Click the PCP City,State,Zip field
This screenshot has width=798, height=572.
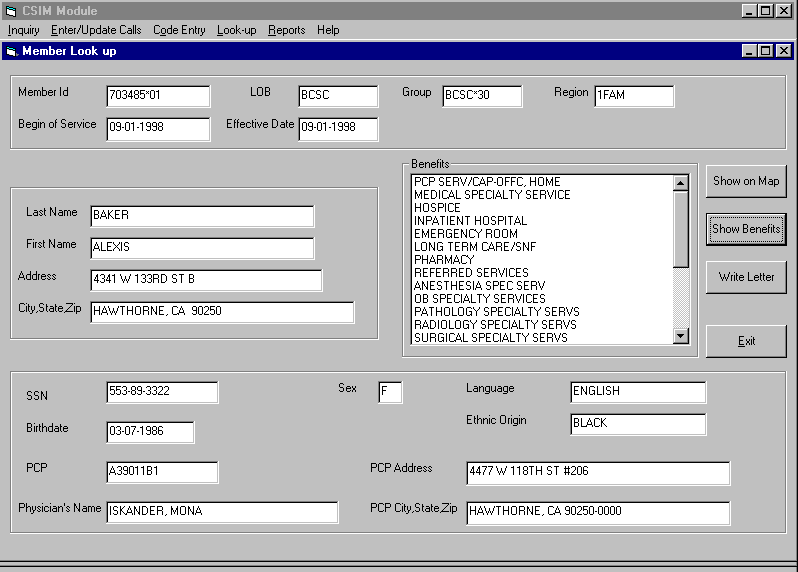(x=598, y=513)
